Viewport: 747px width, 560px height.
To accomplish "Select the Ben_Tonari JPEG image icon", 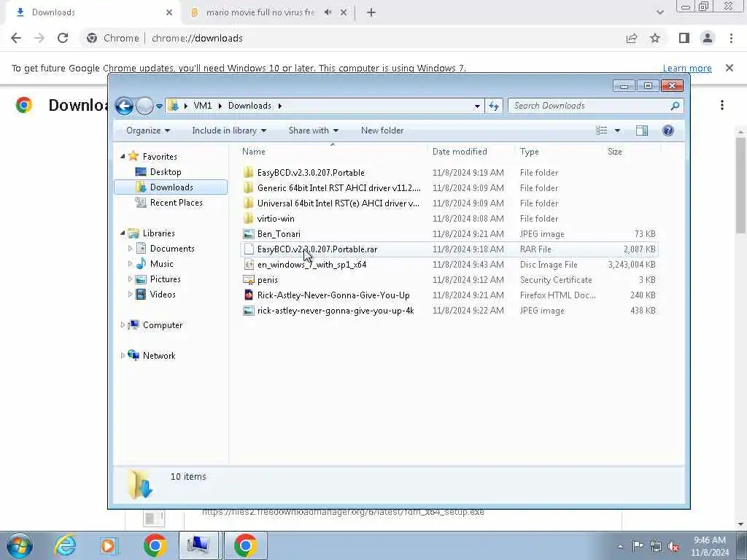I will click(x=248, y=234).
